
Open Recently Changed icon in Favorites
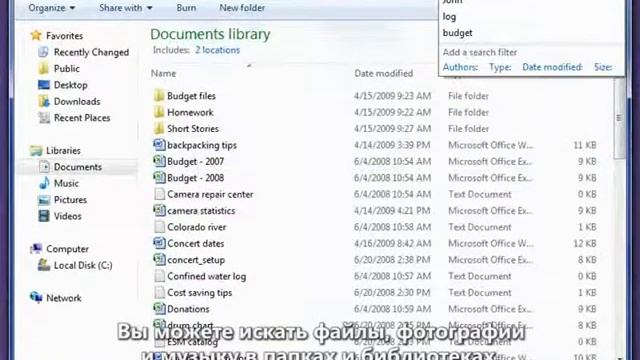coord(43,52)
